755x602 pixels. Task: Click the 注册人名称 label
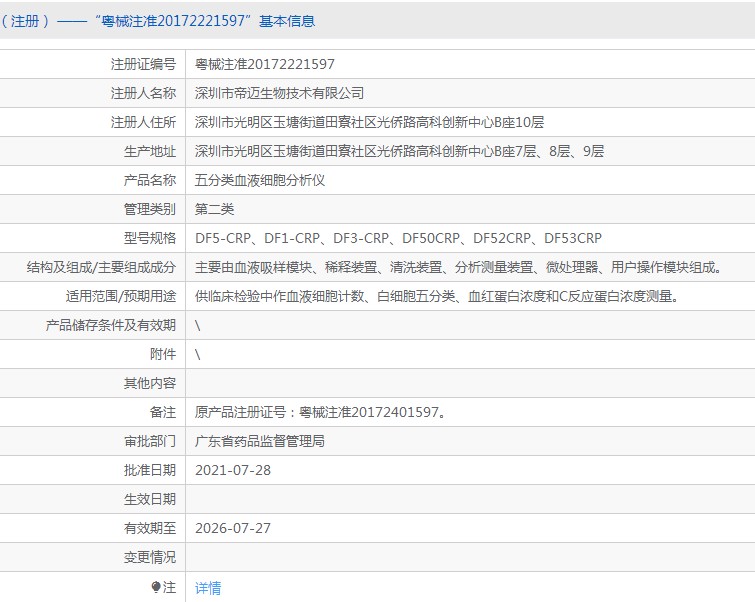point(143,93)
